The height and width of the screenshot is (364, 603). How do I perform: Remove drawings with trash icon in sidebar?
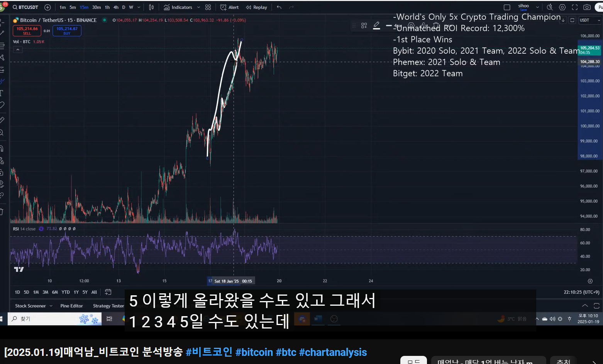pos(2,212)
